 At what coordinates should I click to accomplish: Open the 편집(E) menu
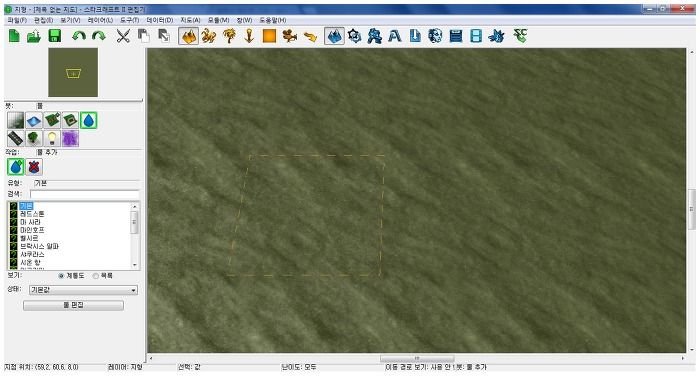click(44, 21)
